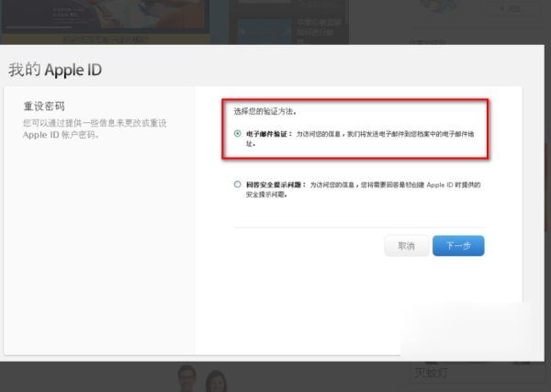Click the 灭蚊灯 text in background page
This screenshot has width=551, height=392.
(x=432, y=373)
